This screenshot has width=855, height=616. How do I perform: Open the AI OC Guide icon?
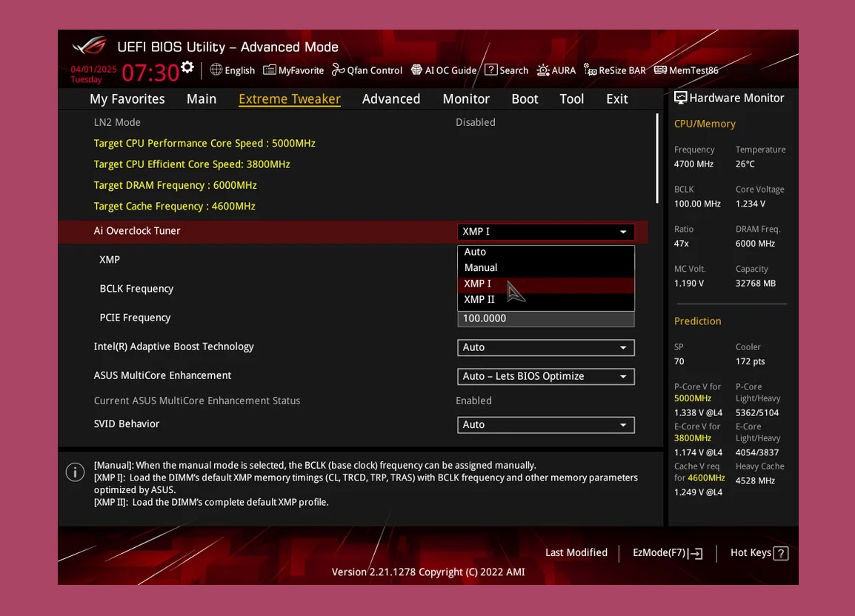[416, 70]
